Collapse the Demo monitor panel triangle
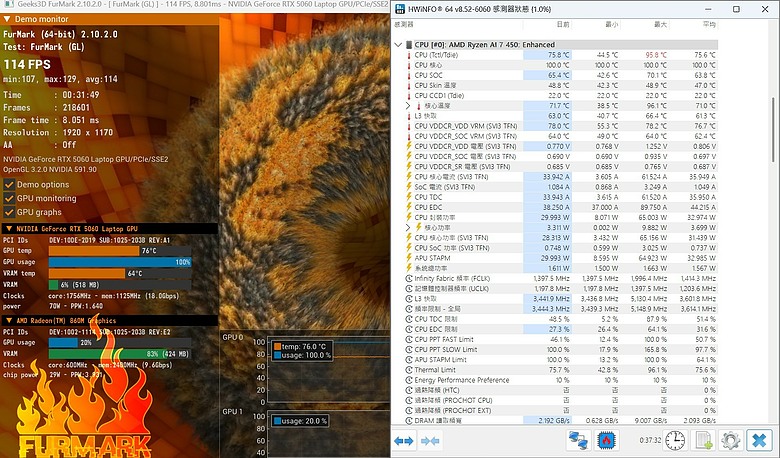Viewport: 780px width, 458px height. [7, 19]
